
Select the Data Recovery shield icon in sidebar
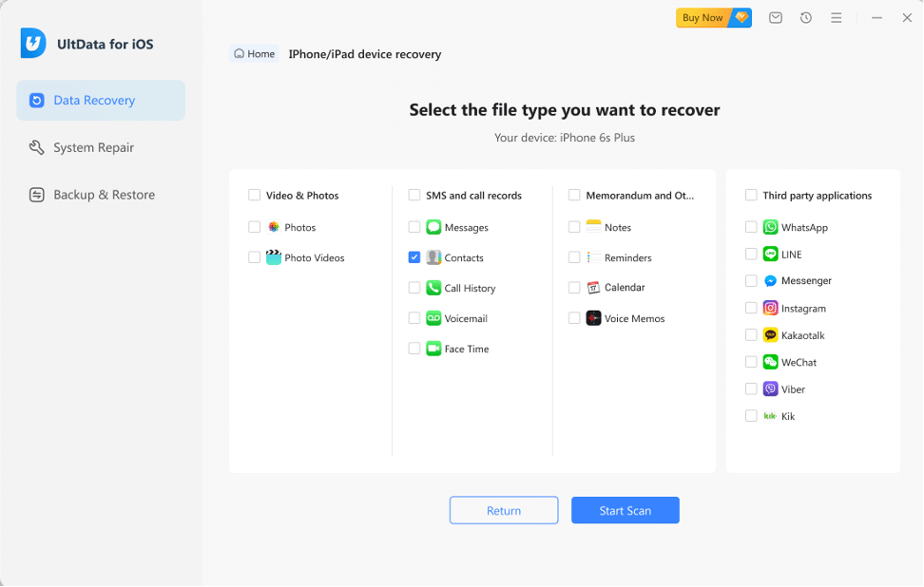coord(35,100)
